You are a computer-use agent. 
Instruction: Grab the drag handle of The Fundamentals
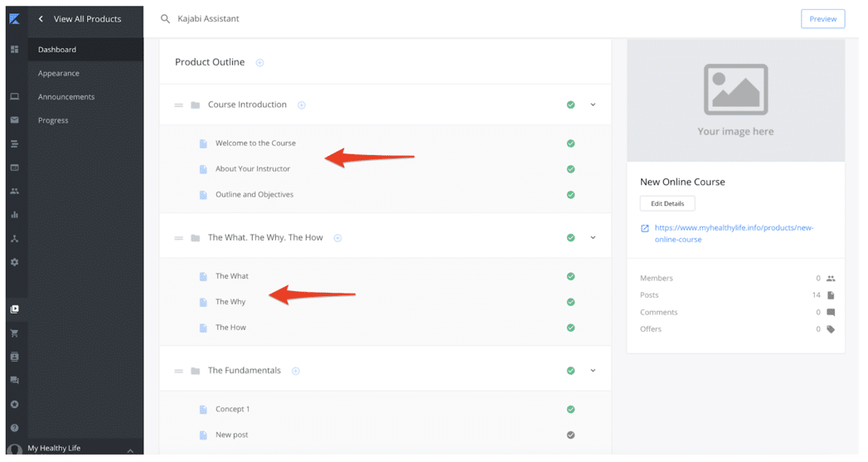tap(179, 371)
